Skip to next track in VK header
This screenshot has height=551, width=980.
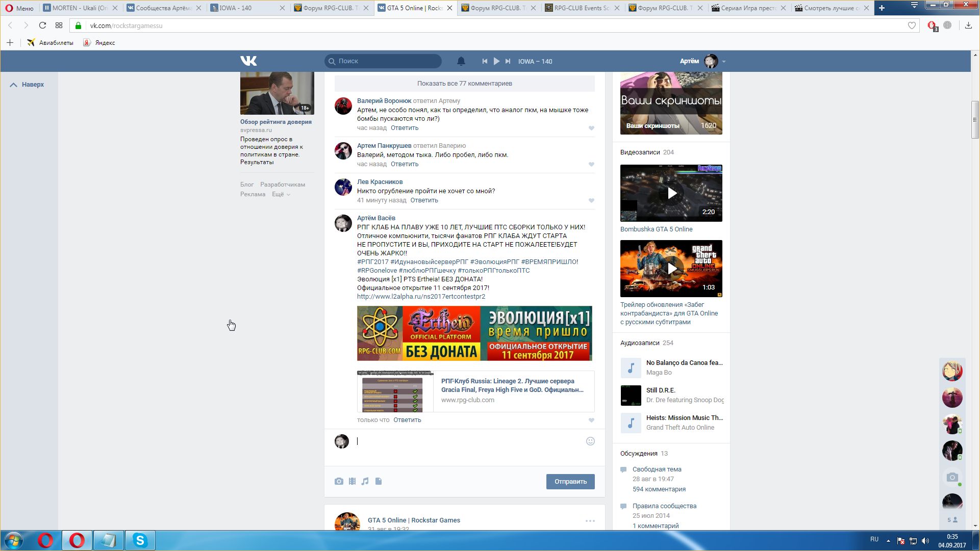click(x=508, y=61)
